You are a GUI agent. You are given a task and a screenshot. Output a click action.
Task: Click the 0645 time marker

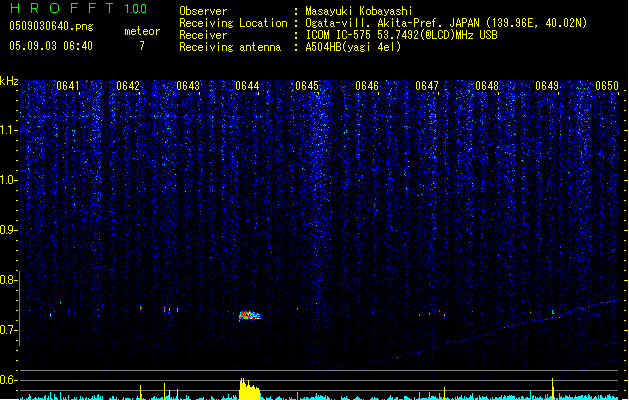(x=307, y=86)
